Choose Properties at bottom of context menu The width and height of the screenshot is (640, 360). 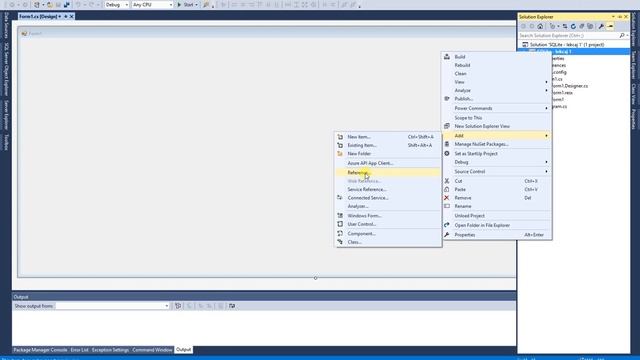coord(497,235)
